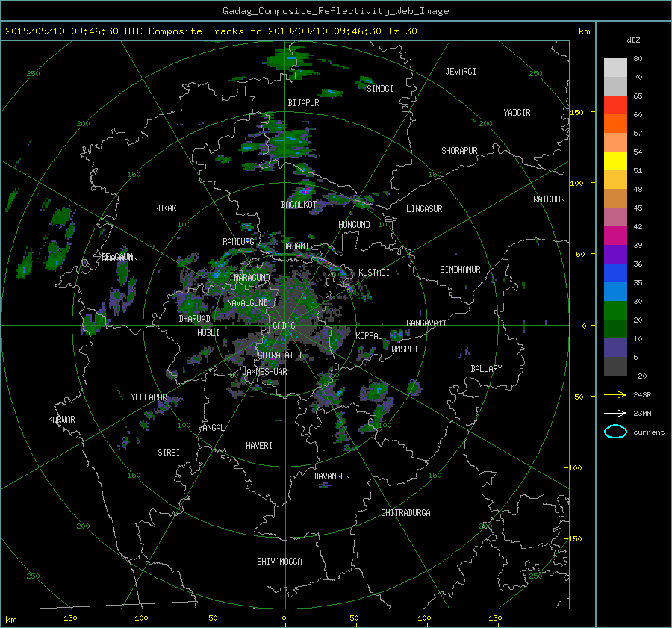Click the SINDGI label
This screenshot has width=672, height=628.
coord(380,89)
